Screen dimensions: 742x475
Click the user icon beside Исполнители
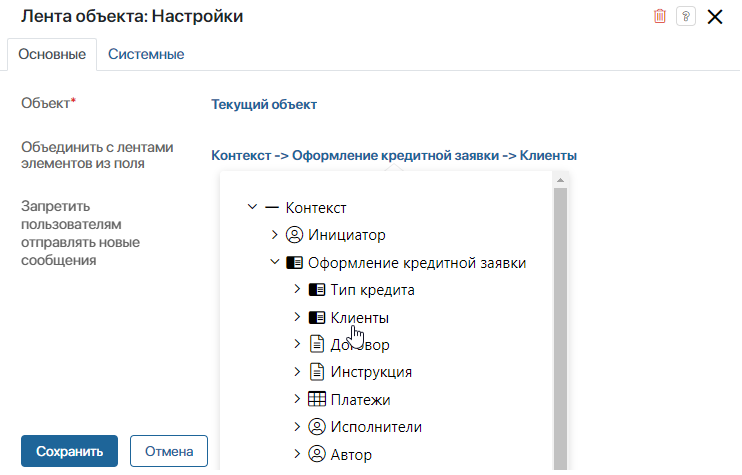point(317,427)
